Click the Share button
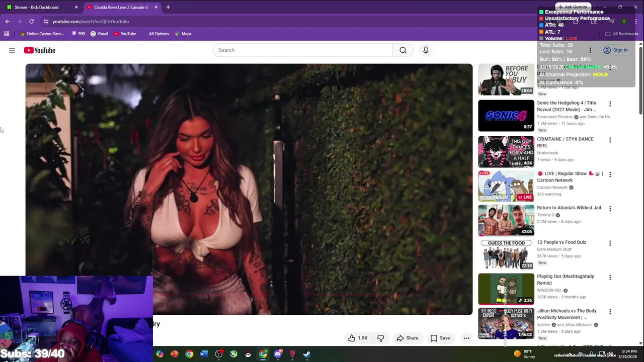Screen dimensions: 644x362 (x=408, y=338)
